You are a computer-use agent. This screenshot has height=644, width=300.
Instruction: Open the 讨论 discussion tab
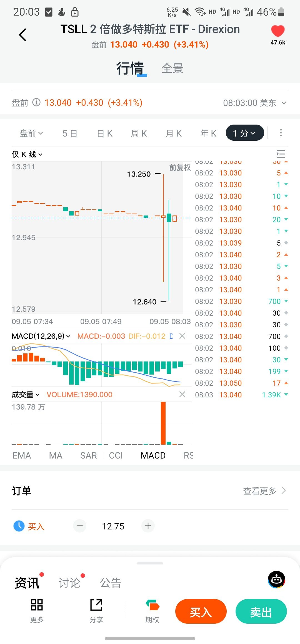pos(69,583)
